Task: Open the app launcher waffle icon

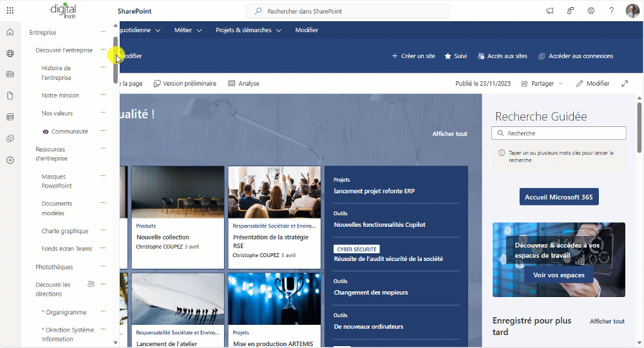Action: click(10, 11)
